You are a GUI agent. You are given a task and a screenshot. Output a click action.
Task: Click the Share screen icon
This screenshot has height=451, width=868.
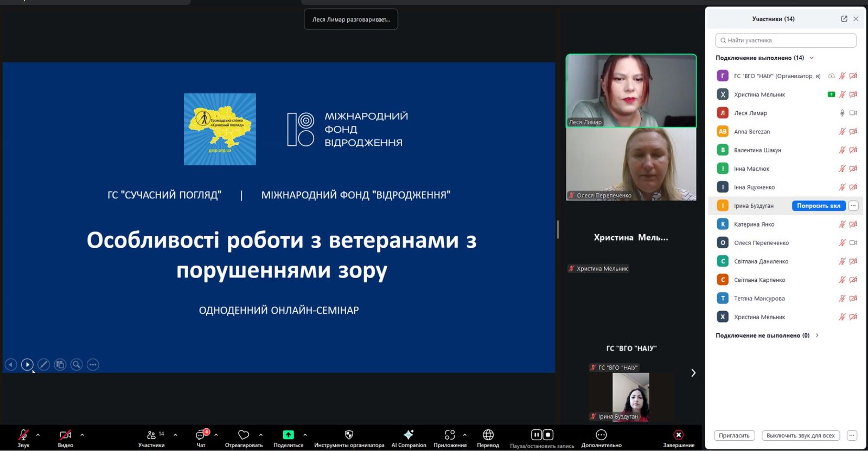click(288, 435)
